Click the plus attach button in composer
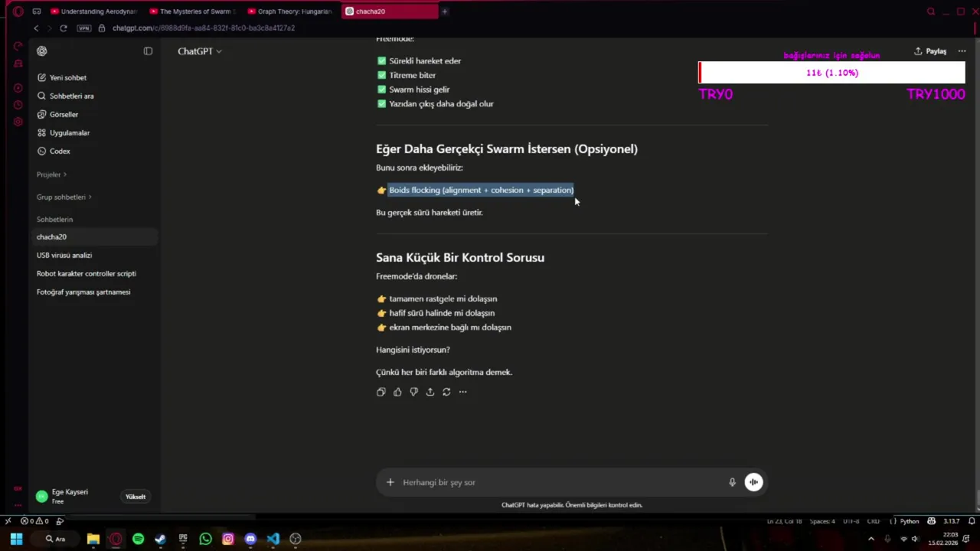This screenshot has height=551, width=980. click(x=390, y=482)
